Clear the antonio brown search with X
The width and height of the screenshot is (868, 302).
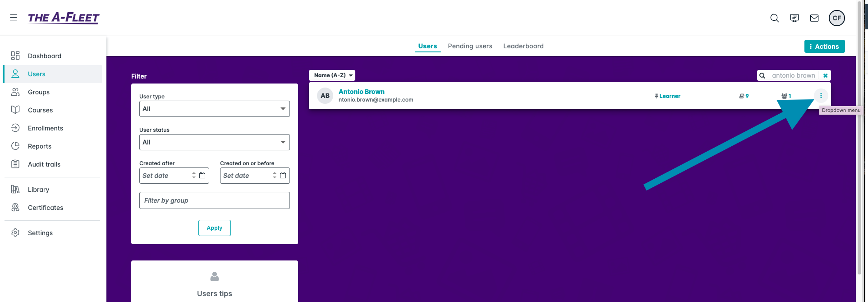pyautogui.click(x=825, y=75)
